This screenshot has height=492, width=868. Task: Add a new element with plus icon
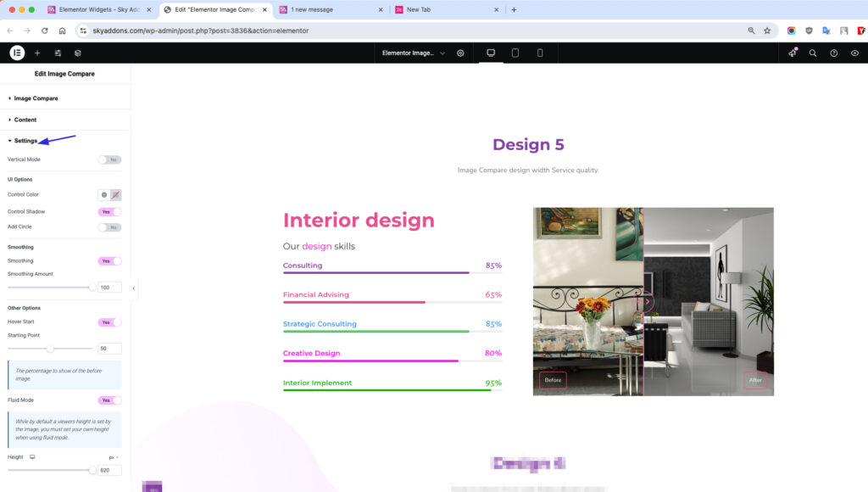click(37, 53)
